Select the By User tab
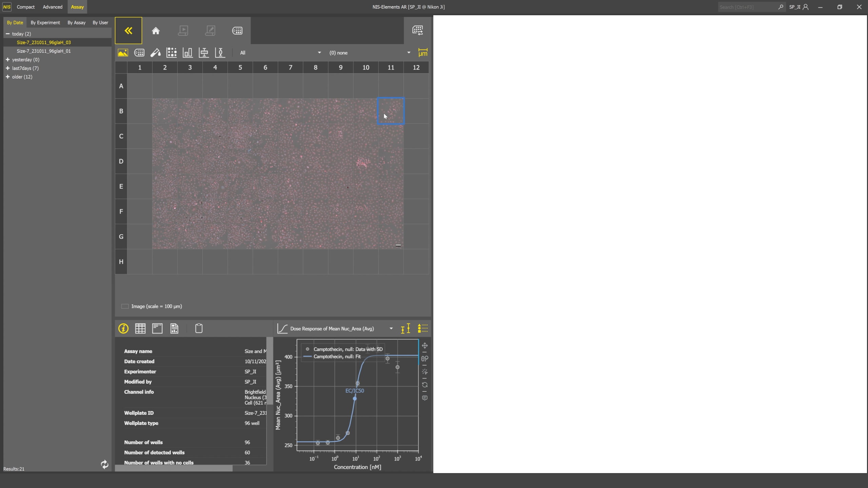 point(100,22)
